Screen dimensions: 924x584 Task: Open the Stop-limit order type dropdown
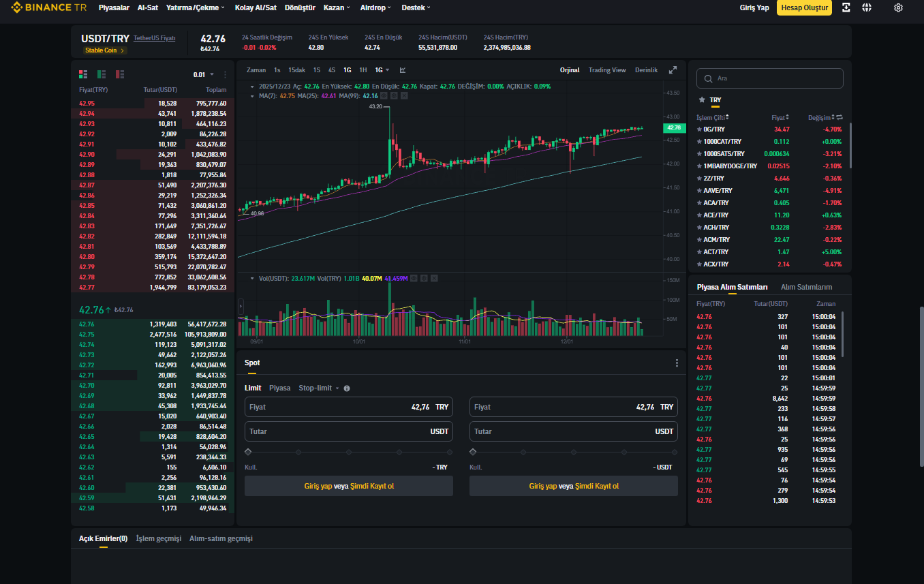(x=318, y=388)
